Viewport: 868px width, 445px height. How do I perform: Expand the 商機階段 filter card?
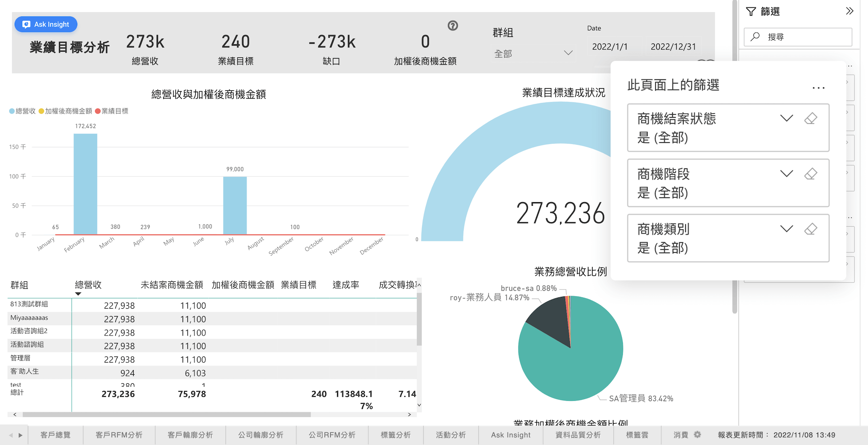786,174
